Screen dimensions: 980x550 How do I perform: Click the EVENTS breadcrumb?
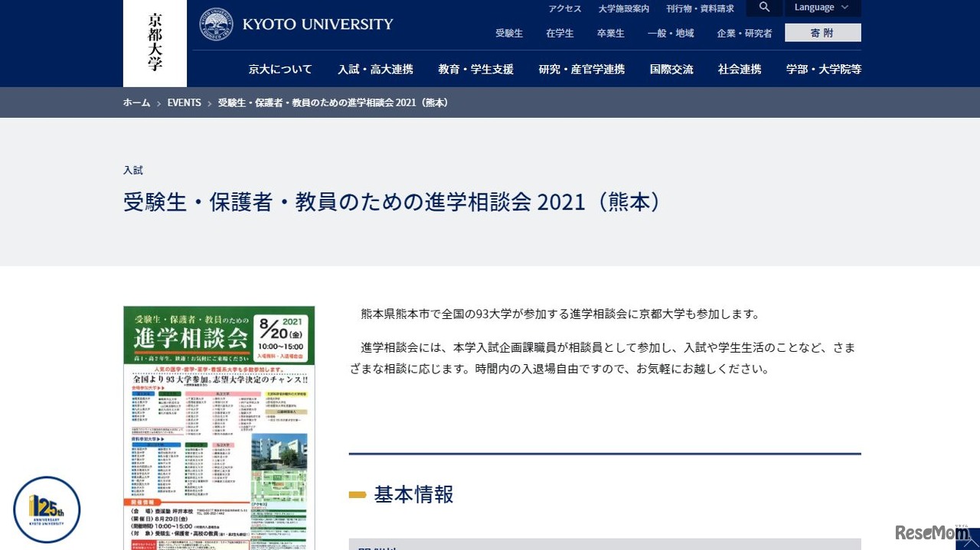185,103
